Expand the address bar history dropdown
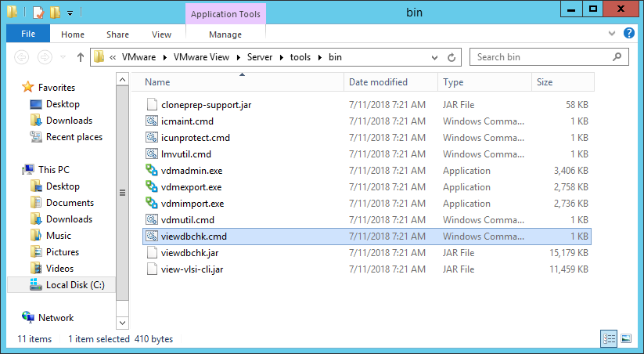This screenshot has width=644, height=354. click(434, 57)
